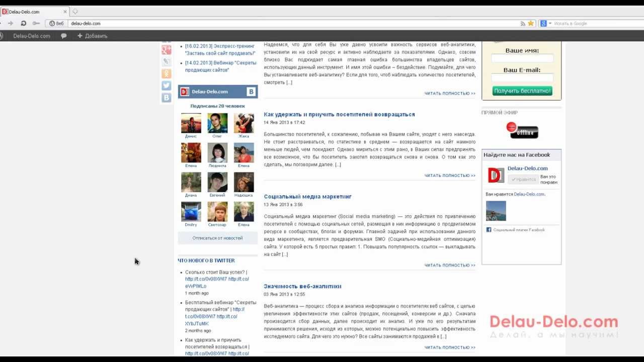The width and height of the screenshot is (644, 362).
Task: Read full post Социальный медиа маркетинг
Action: [450, 265]
